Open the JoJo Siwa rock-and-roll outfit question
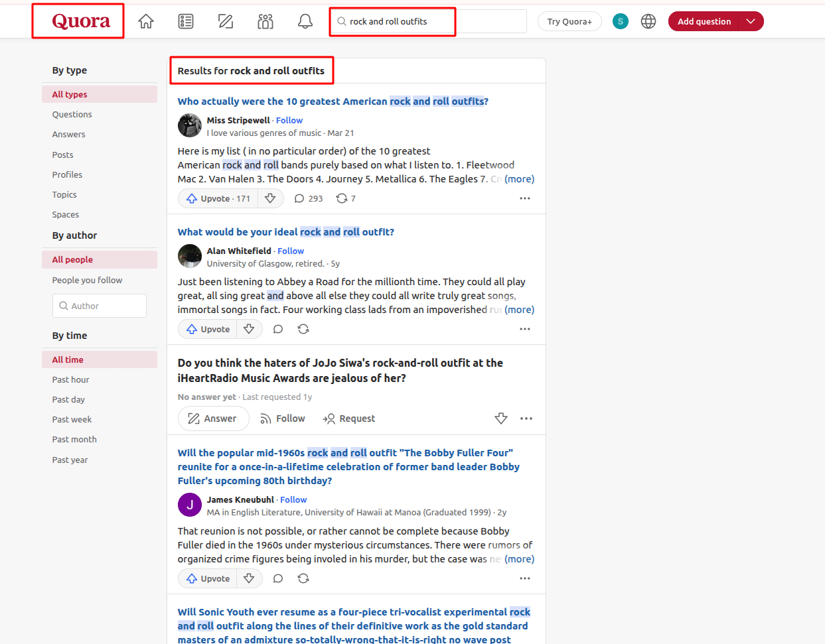Image resolution: width=825 pixels, height=644 pixels. [340, 370]
